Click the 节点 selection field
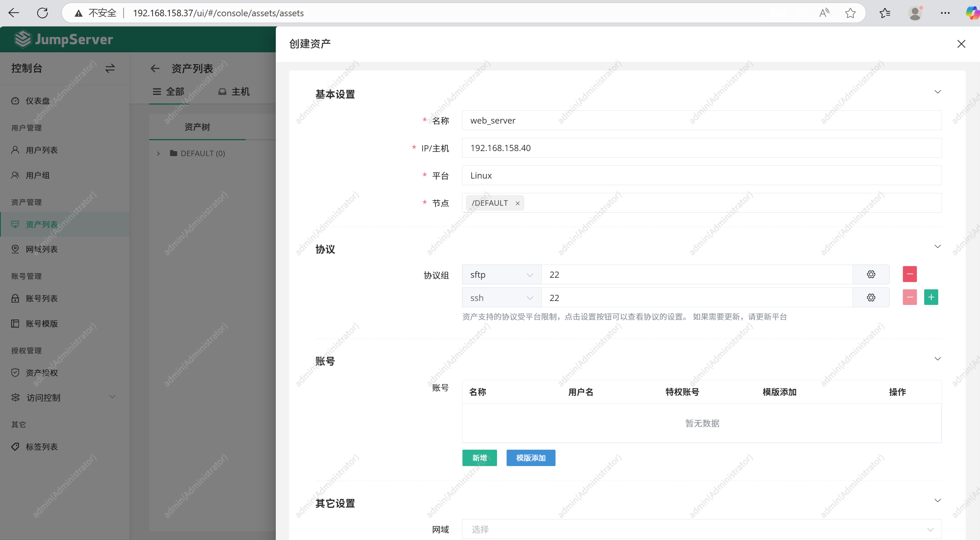The height and width of the screenshot is (540, 980). pyautogui.click(x=701, y=203)
